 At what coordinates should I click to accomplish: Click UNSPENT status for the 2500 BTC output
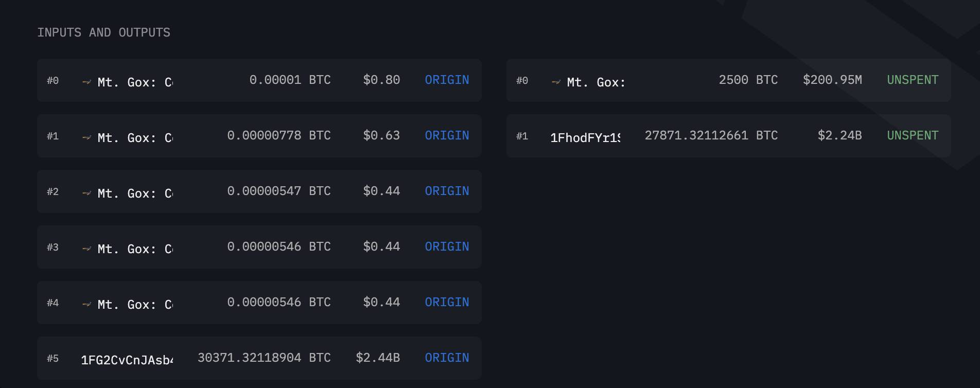pyautogui.click(x=913, y=80)
